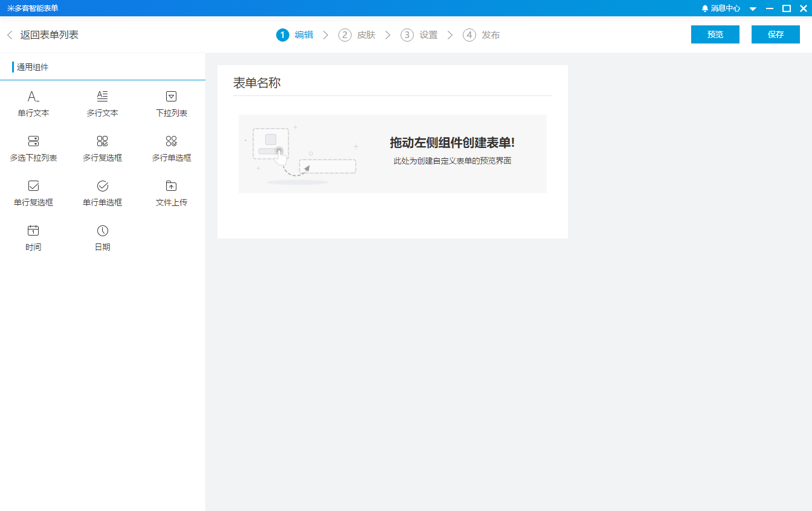Return to form list via 返回表单列表
The height and width of the screenshot is (511, 812).
point(43,35)
